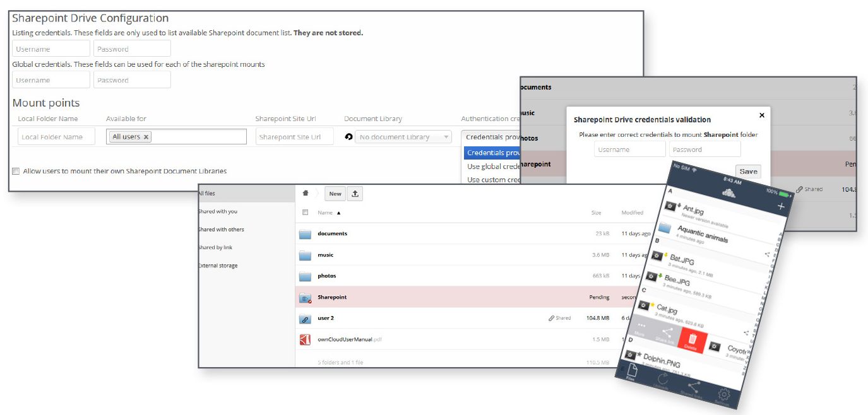Remove the All users tag
868x415 pixels.
point(146,137)
